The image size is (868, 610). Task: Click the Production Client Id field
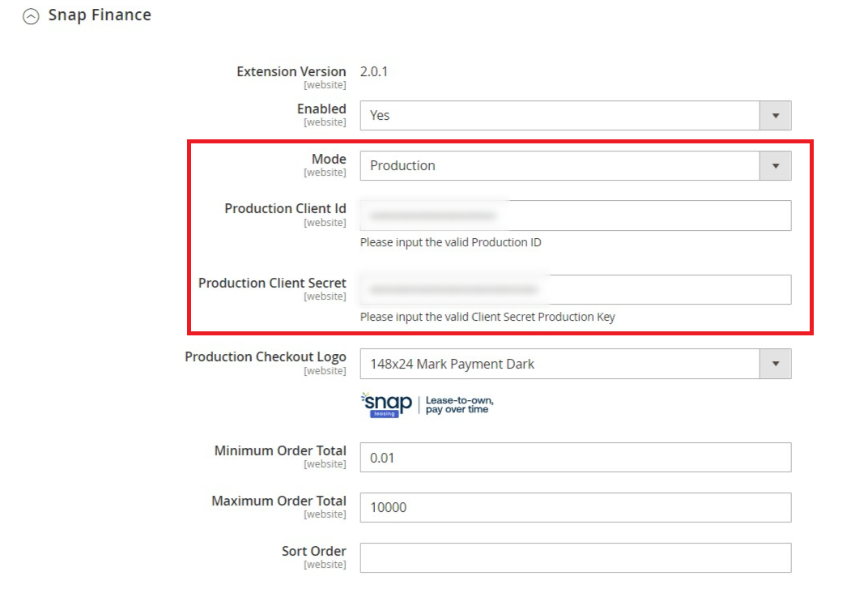click(575, 215)
